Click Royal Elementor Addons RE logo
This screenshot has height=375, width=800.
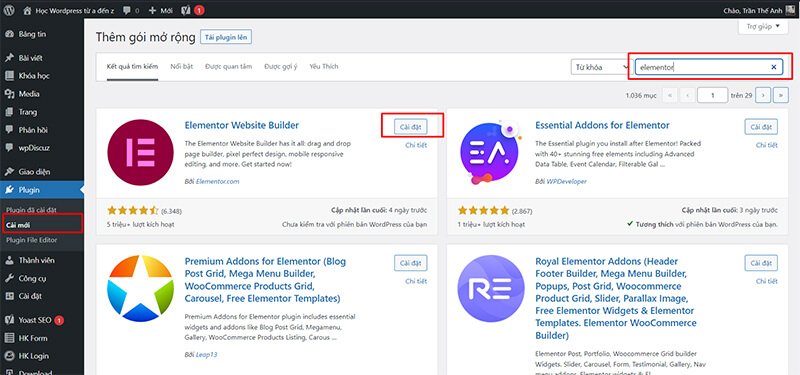coord(491,289)
